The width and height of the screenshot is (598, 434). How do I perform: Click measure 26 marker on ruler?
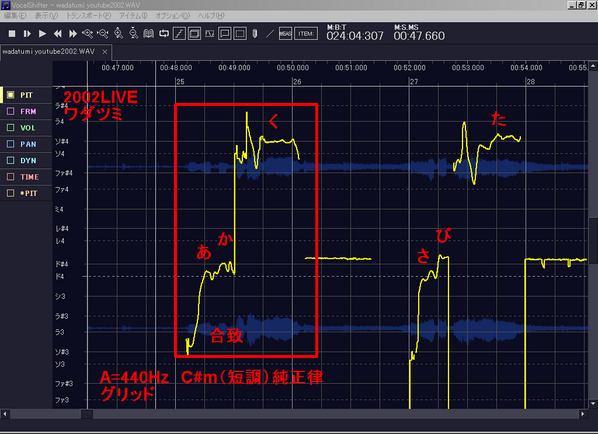(x=297, y=82)
